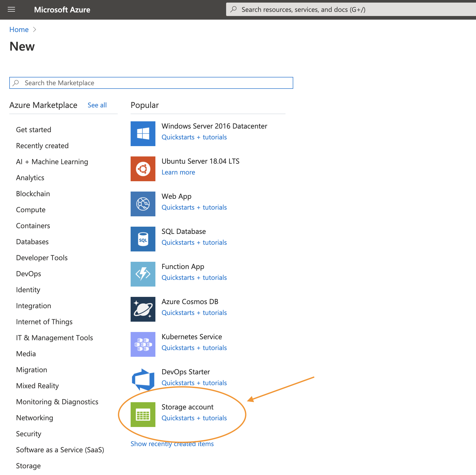Screen dimensions: 476x475
Task: Click Ubuntu Server 18.04 LTS title
Action: coord(201,161)
